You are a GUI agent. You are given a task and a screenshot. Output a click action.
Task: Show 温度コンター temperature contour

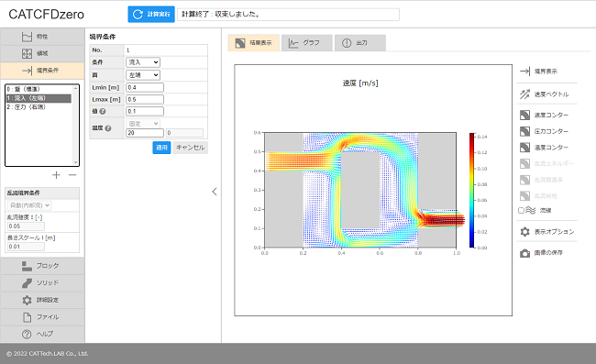[545, 148]
